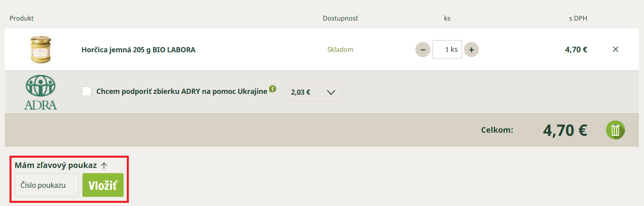644x206 pixels.
Task: Open the green question mark help icon
Action: [273, 89]
